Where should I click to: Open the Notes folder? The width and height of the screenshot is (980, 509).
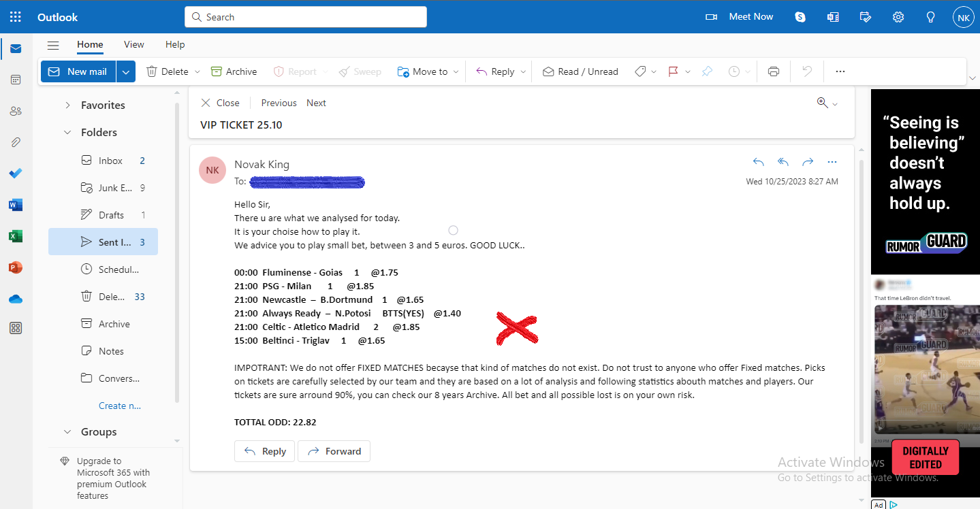coord(103,351)
